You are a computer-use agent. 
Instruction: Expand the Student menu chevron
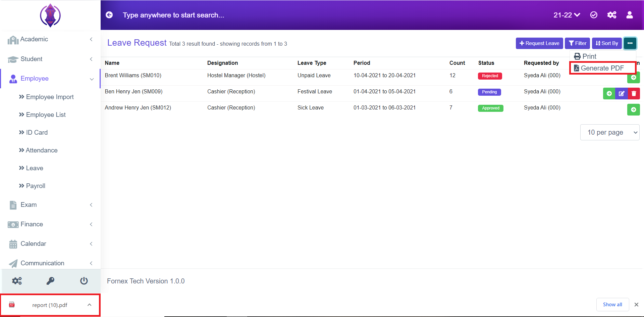pos(91,59)
